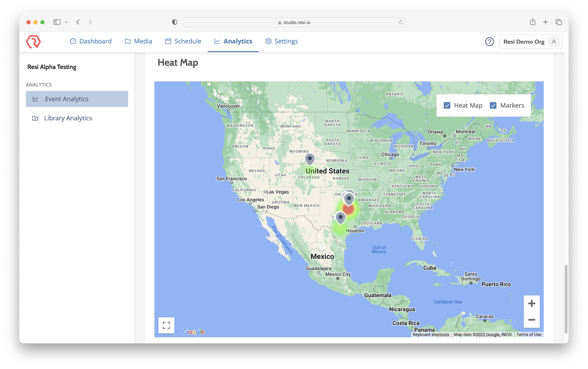Go to the Dashboard tab

click(91, 41)
